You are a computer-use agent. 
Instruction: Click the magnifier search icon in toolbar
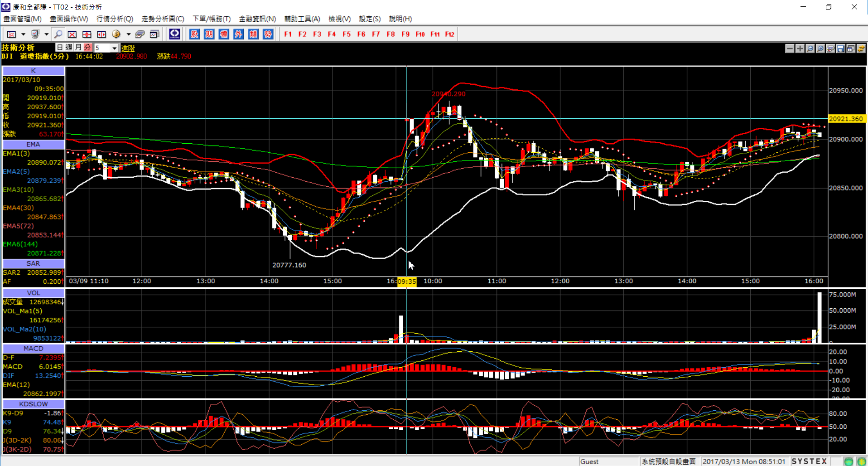pyautogui.click(x=58, y=34)
